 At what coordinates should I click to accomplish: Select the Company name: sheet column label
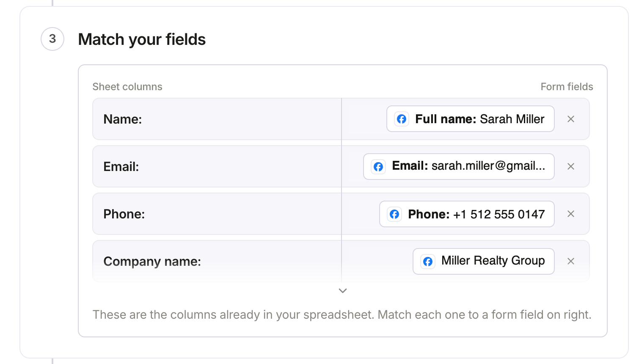coord(152,262)
